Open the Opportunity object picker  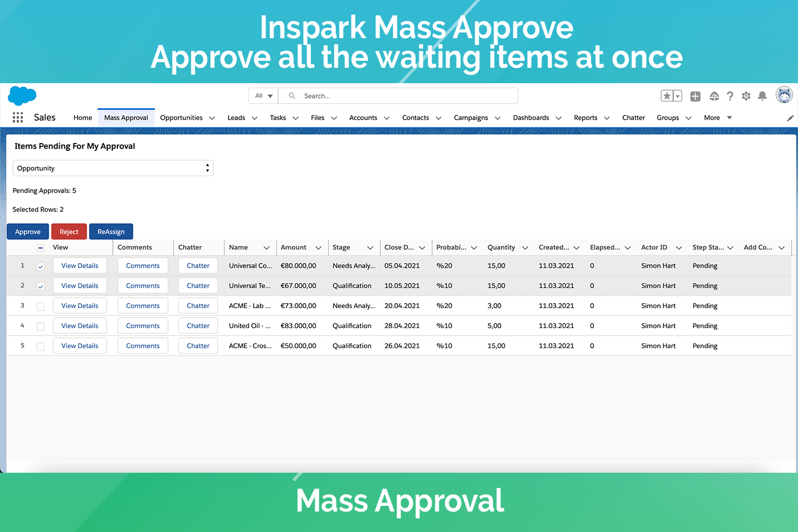113,168
